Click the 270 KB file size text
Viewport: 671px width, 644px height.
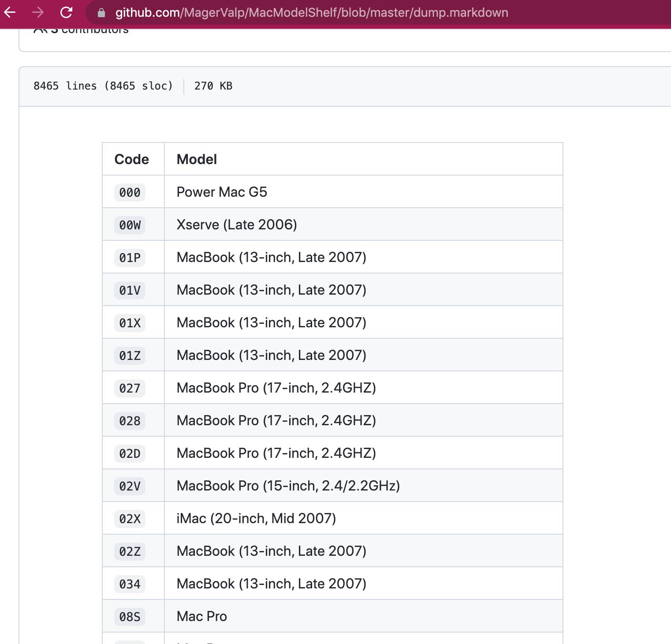click(x=213, y=86)
